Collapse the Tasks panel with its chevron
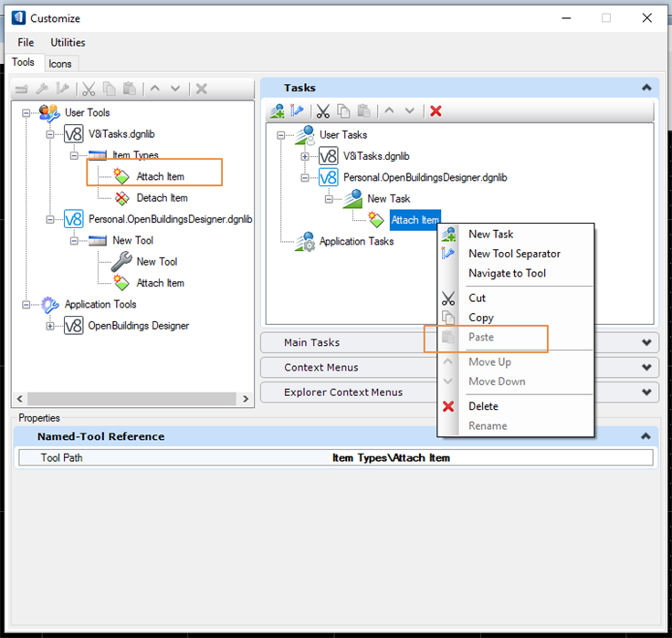This screenshot has width=672, height=638. pos(646,88)
